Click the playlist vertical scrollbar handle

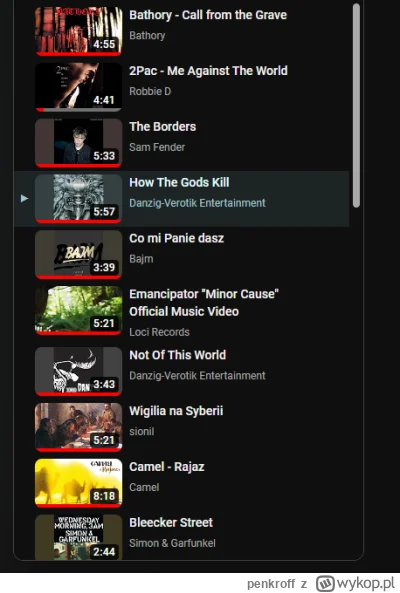tap(356, 106)
